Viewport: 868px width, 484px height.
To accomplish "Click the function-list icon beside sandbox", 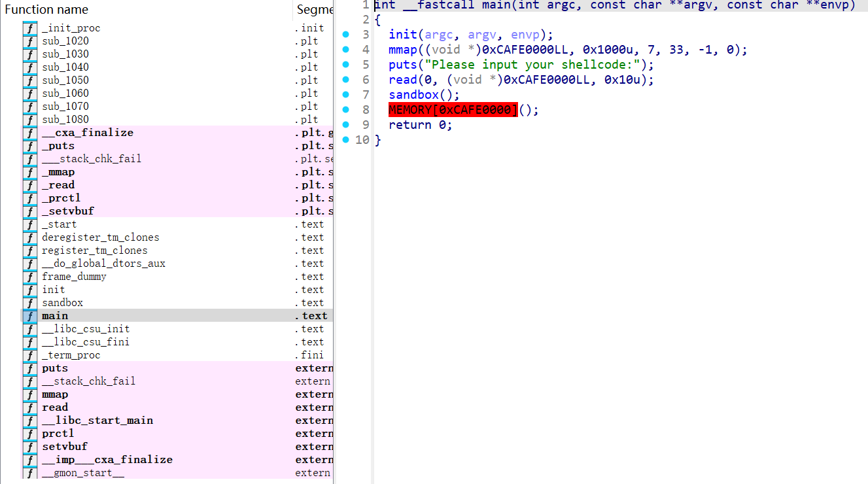I will tap(30, 303).
